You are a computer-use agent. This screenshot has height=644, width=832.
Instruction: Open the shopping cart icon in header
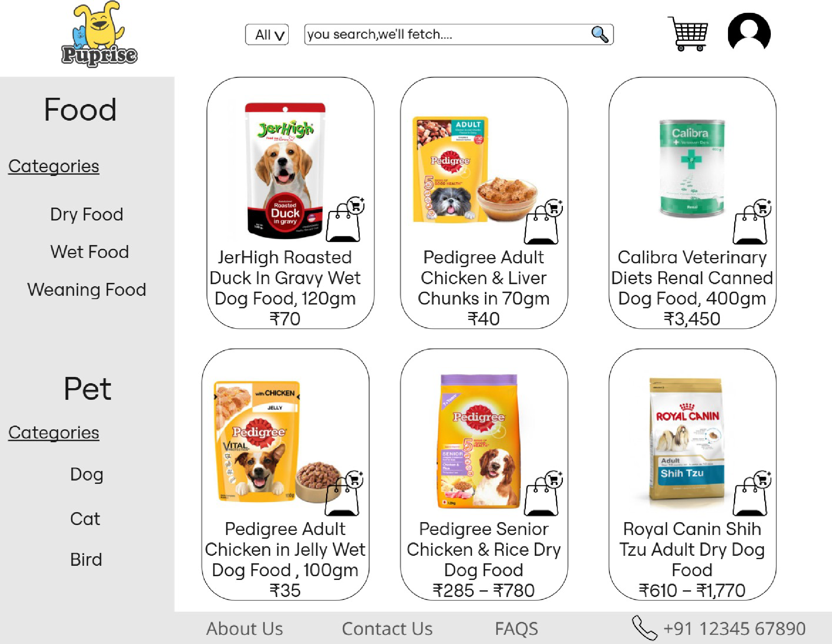coord(689,34)
